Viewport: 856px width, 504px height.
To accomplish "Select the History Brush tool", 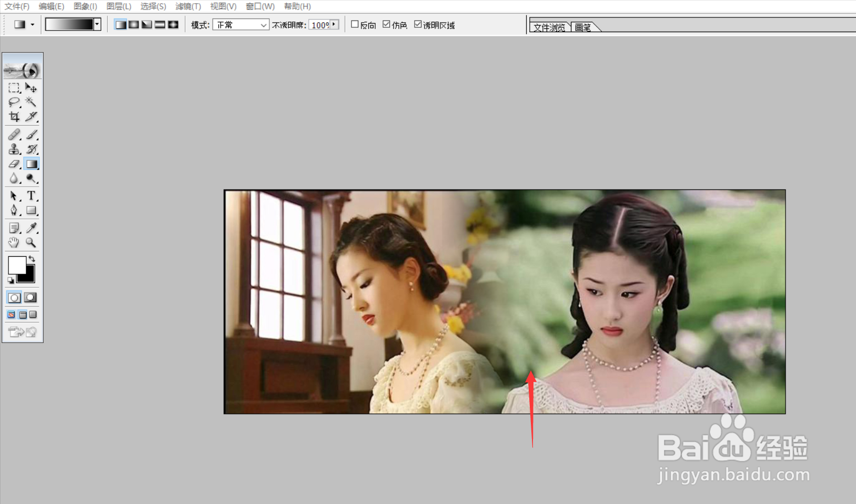I will pos(31,149).
